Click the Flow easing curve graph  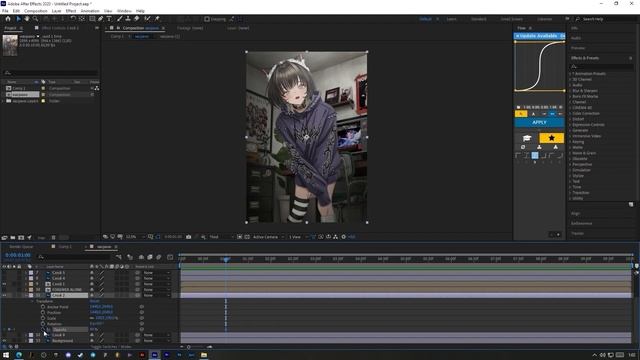(540, 66)
